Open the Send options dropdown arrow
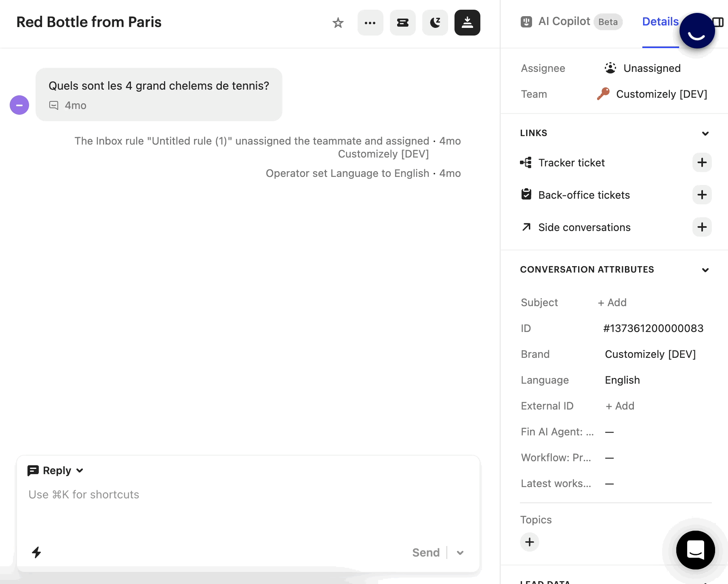 (460, 552)
